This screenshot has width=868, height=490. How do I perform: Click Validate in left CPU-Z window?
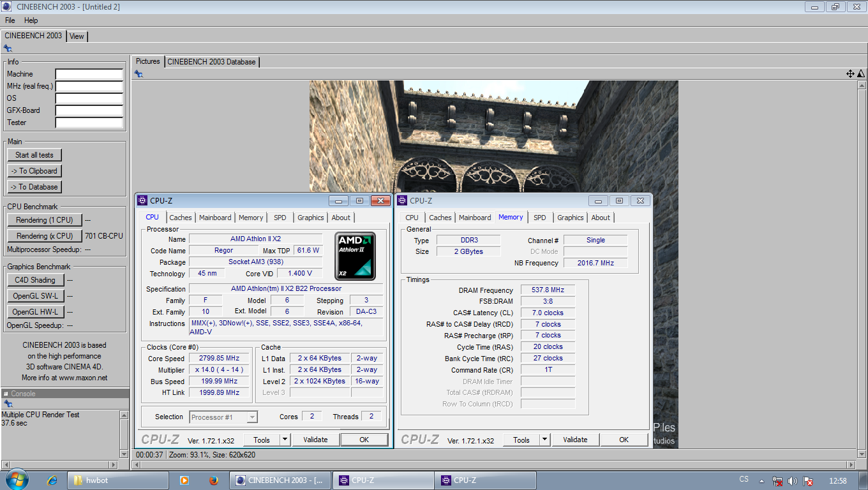pos(315,440)
